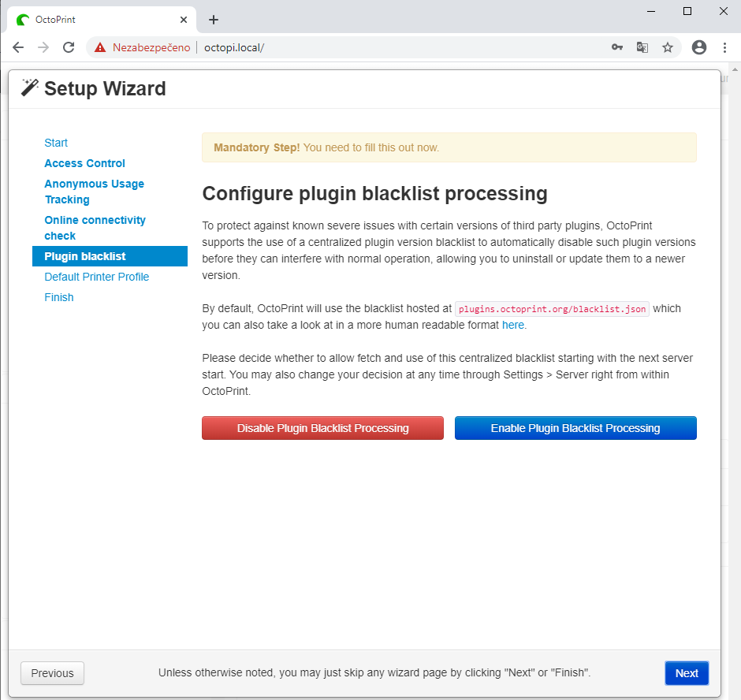Select the OctoPrint browser tab
Viewport: 741px width, 700px height.
tap(102, 20)
